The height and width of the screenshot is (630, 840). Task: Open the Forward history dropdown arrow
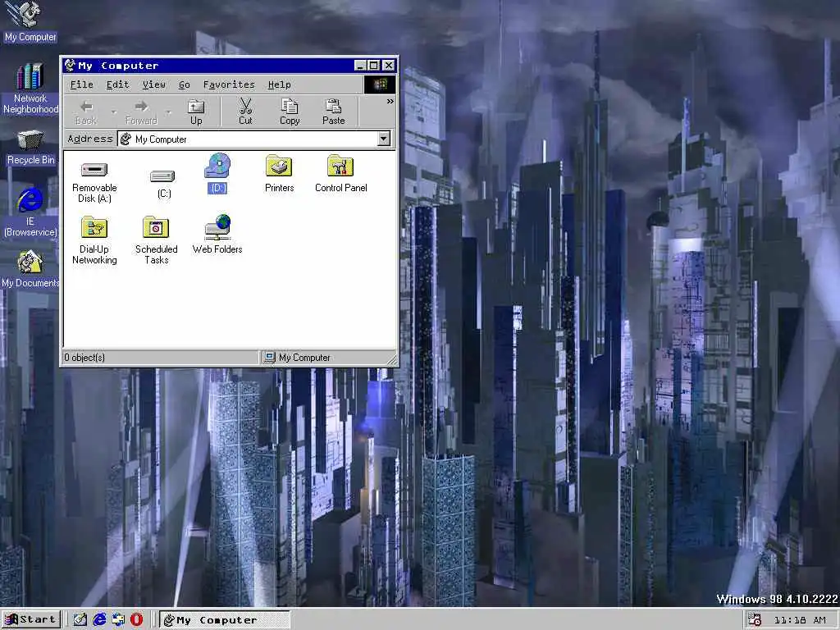(169, 112)
